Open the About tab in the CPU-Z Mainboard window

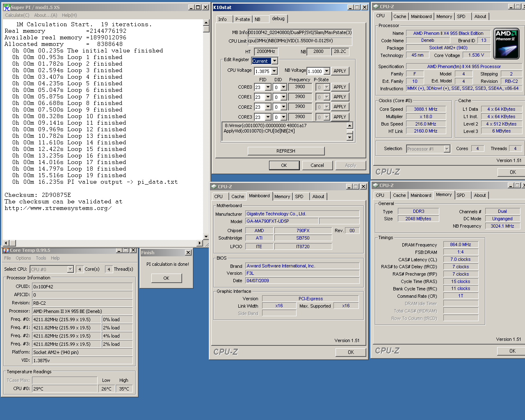318,196
